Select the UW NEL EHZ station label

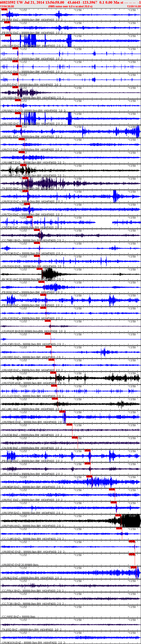click(x=32, y=137)
